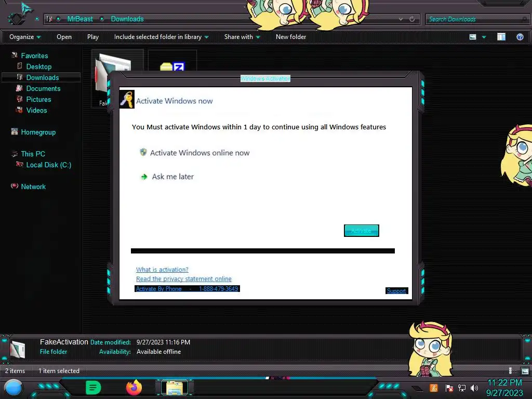
Task: Click the Date modified label in the details pane
Action: (x=110, y=342)
